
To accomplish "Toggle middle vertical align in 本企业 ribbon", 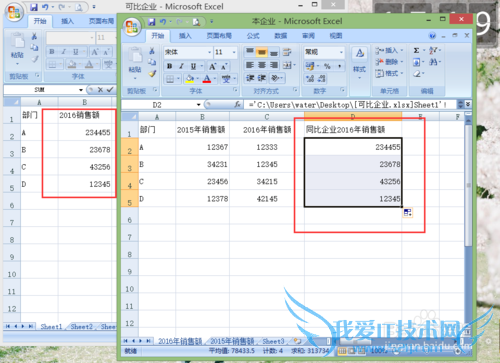I will (x=262, y=52).
